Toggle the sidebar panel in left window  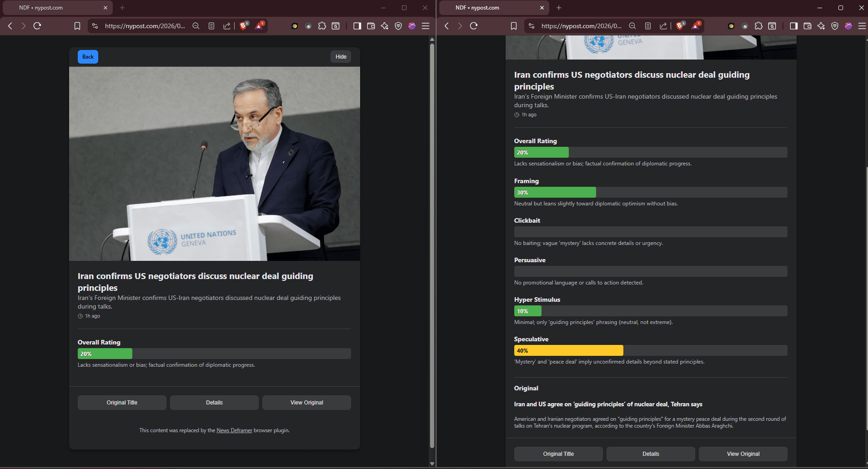(x=357, y=26)
